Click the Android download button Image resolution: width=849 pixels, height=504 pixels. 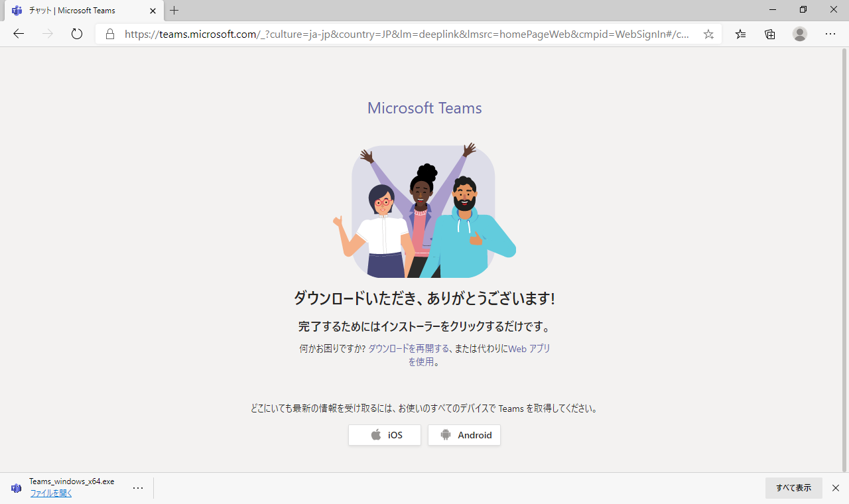[464, 435]
